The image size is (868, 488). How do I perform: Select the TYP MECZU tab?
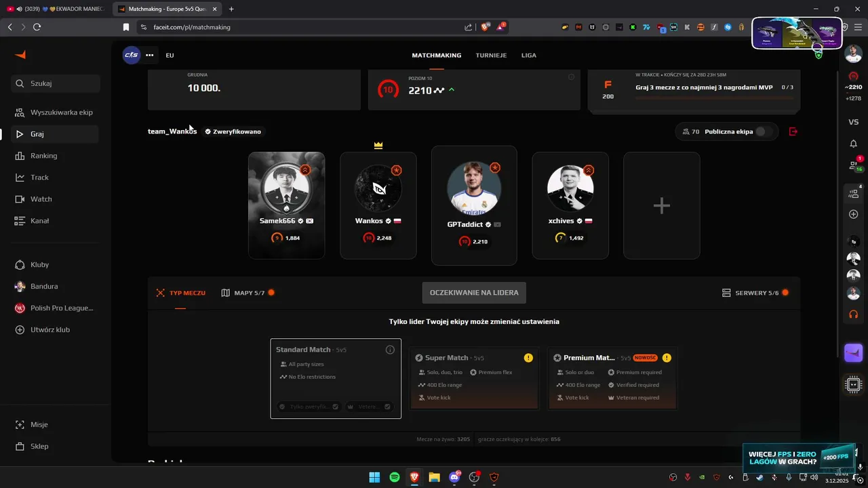[180, 293]
